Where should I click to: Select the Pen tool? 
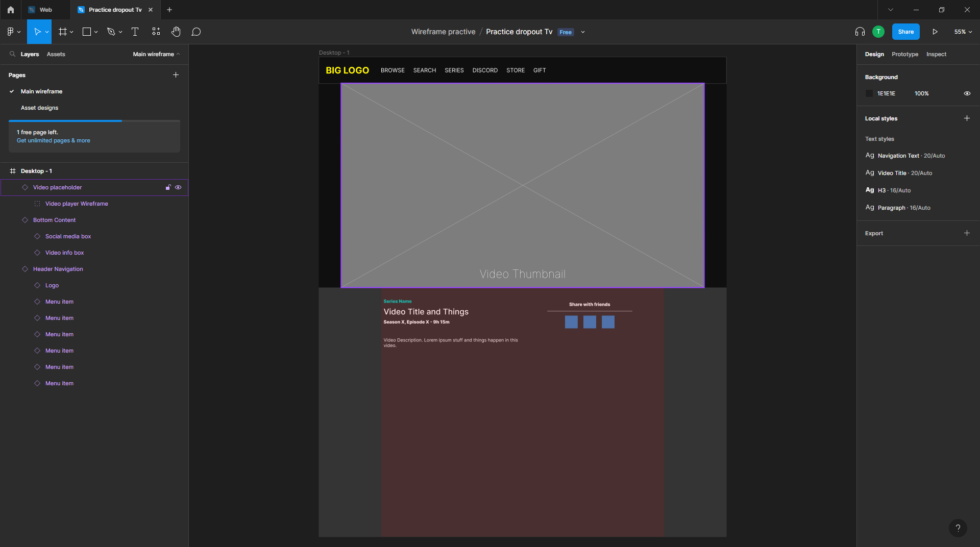click(x=111, y=32)
